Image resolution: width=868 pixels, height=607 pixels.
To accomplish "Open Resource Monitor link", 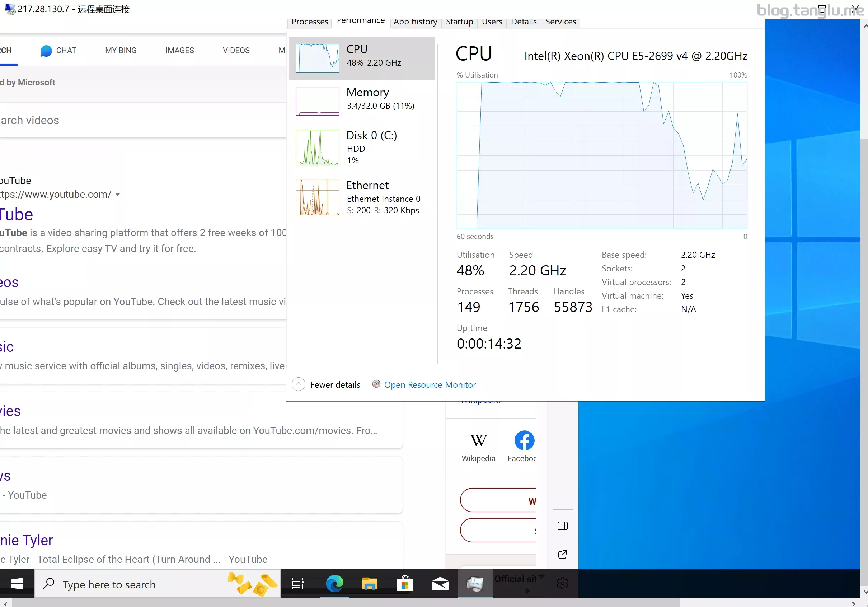I will click(x=430, y=384).
